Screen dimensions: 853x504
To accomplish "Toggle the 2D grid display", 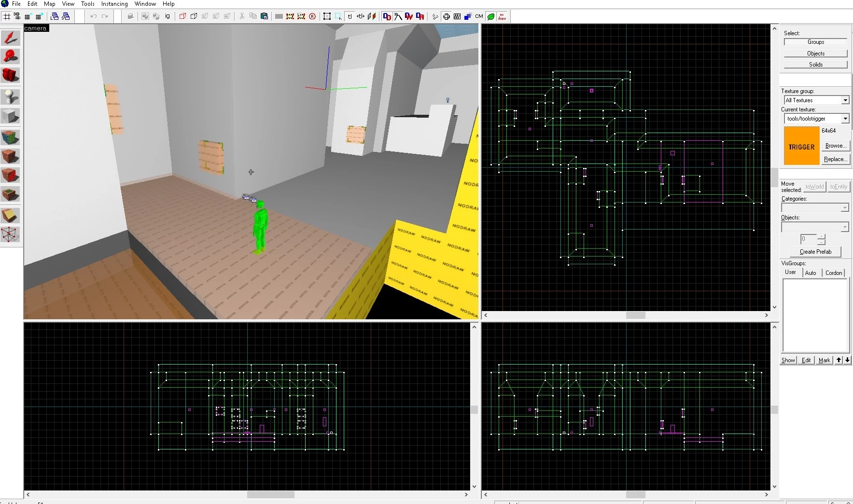I will tap(7, 16).
